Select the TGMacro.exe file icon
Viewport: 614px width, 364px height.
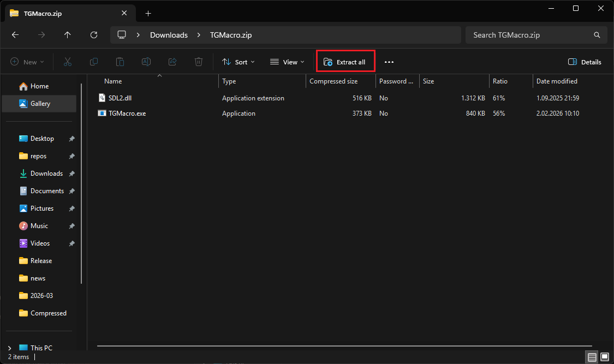102,114
